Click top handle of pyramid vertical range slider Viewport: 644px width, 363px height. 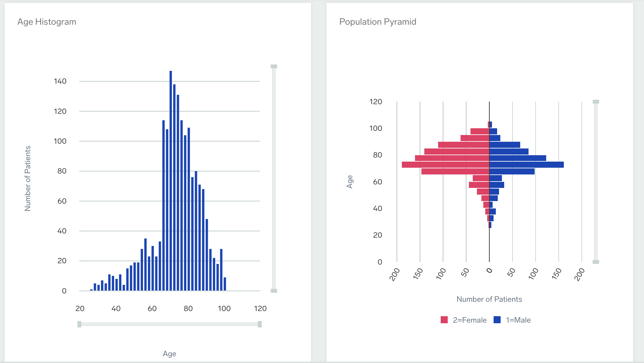point(596,102)
